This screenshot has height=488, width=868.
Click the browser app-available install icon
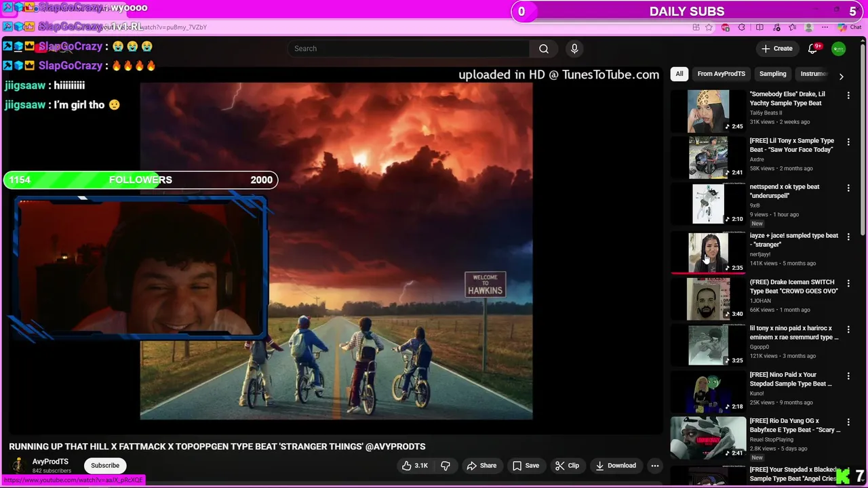[696, 27]
